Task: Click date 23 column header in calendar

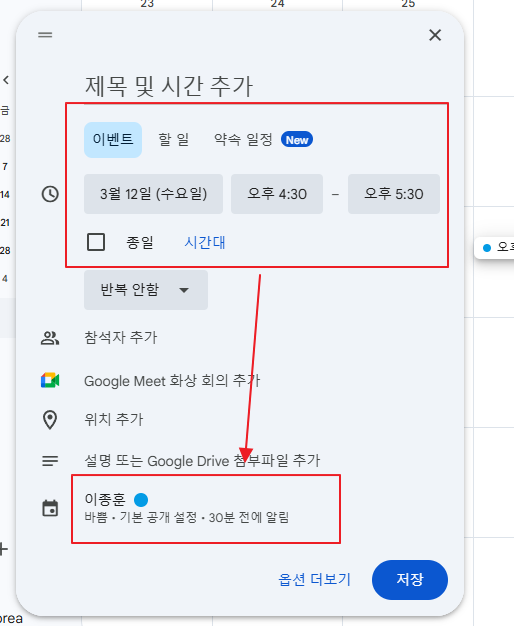Action: click(x=147, y=4)
